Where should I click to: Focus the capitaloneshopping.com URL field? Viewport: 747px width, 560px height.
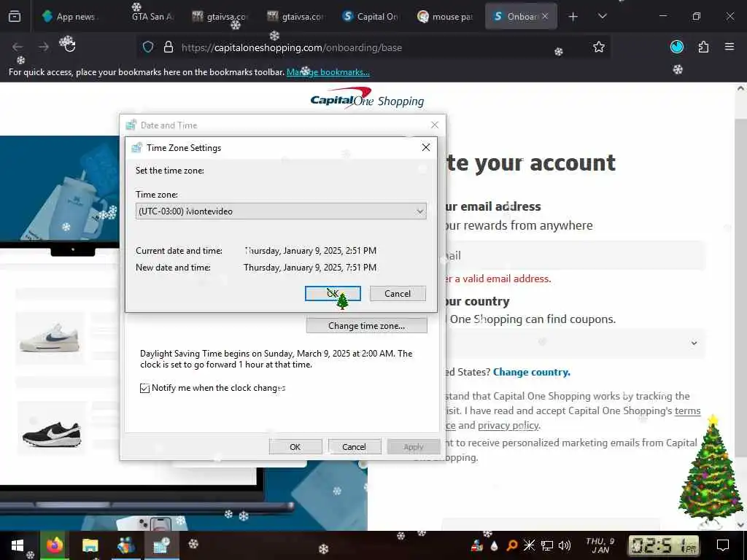click(x=292, y=47)
